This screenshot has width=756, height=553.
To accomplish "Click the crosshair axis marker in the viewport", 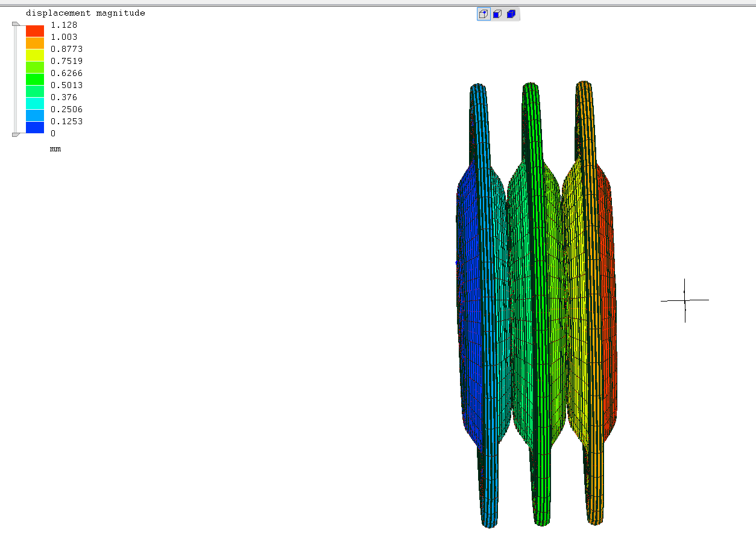I will coord(685,300).
